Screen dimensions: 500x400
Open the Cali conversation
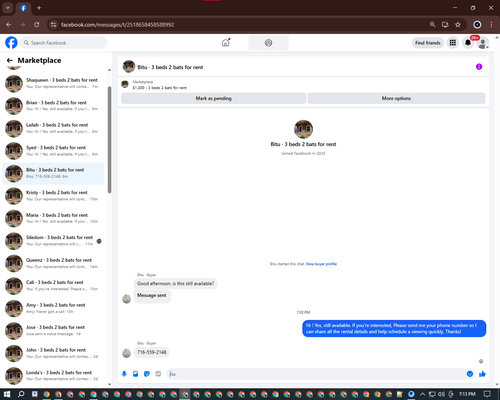(x=53, y=286)
